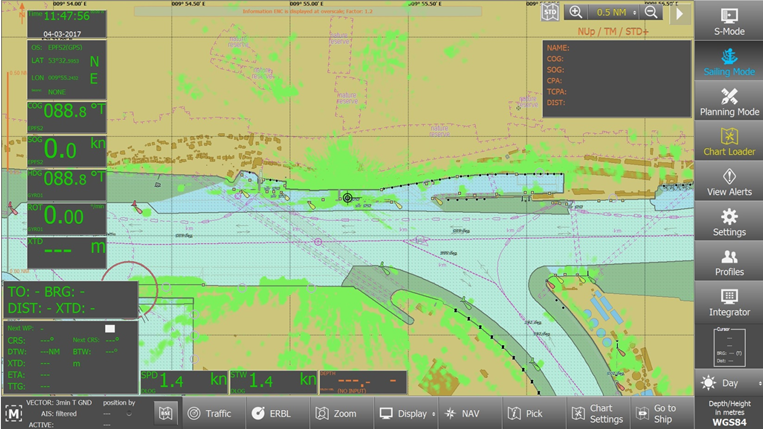Switch to Sailing Mode
Image resolution: width=763 pixels, height=429 pixels.
[x=728, y=61]
